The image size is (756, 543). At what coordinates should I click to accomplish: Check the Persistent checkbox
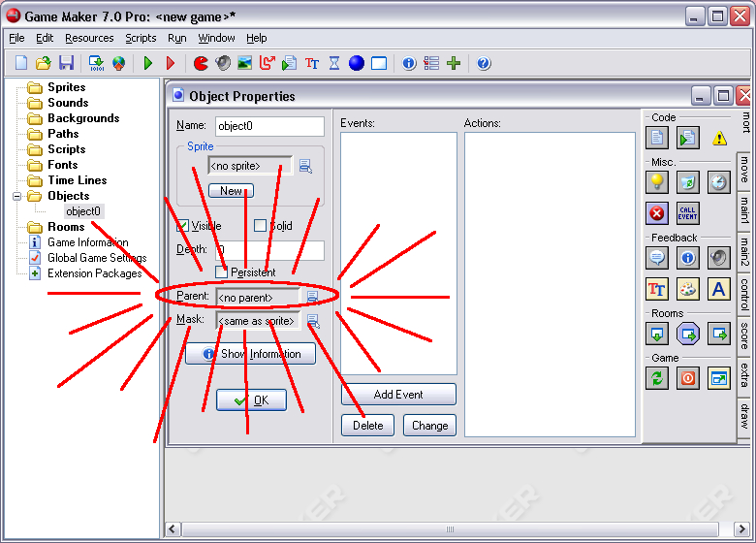coord(222,272)
